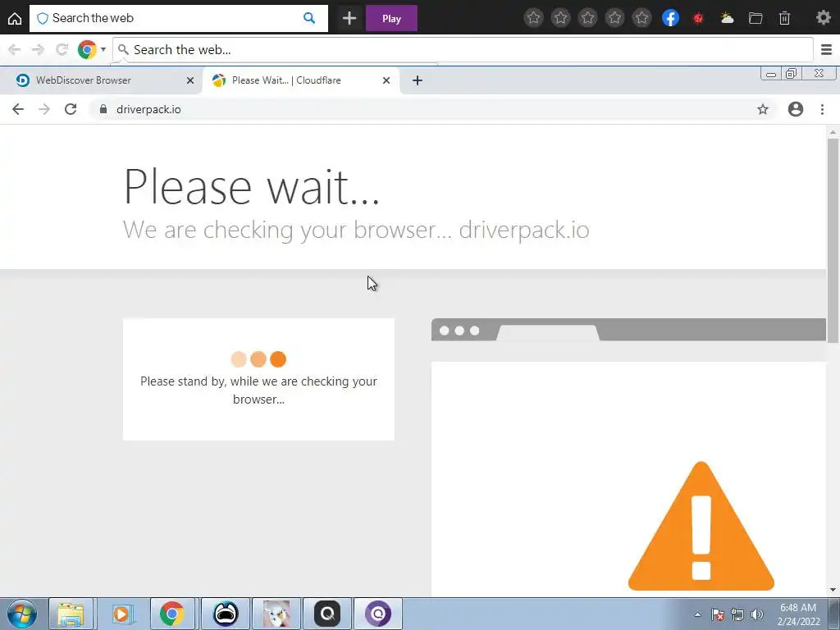The image size is (840, 630).
Task: Open the settings gear icon
Action: 824,18
